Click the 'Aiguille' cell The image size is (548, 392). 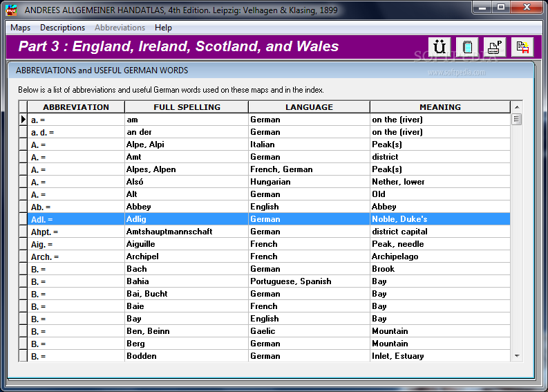point(187,244)
